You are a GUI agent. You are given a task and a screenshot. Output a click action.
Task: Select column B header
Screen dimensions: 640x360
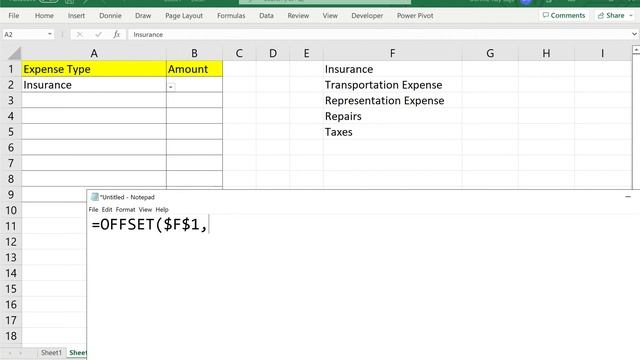(x=194, y=53)
